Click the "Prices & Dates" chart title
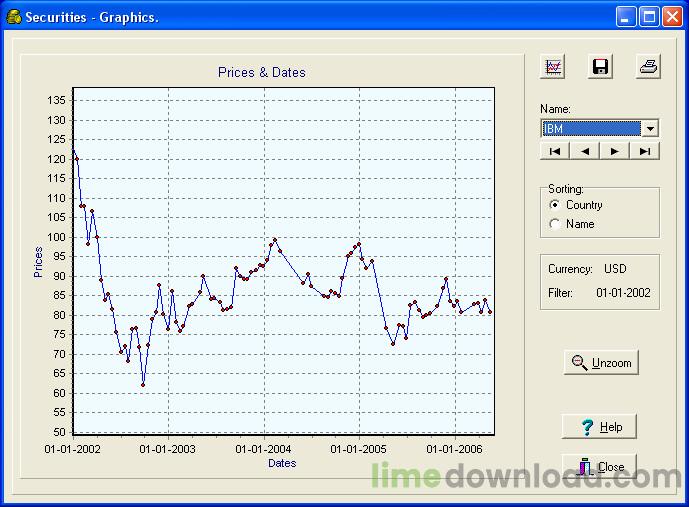Screen dimensions: 689x507 point(261,72)
